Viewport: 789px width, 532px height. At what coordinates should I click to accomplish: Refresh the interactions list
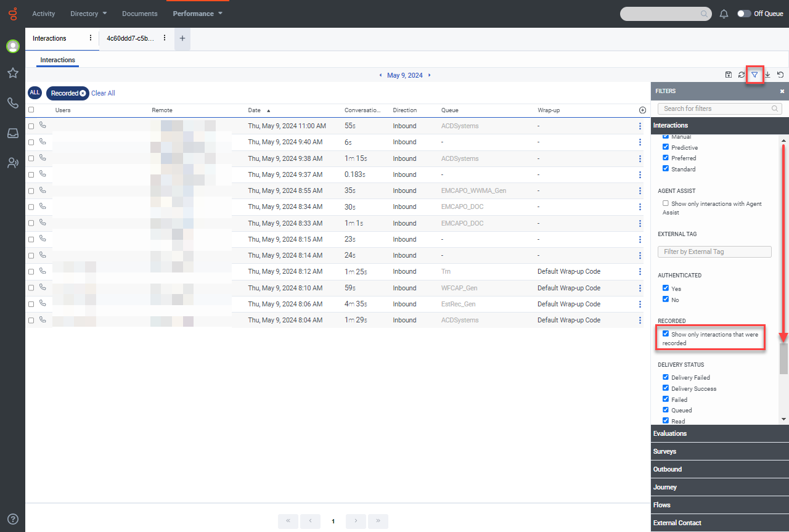click(x=742, y=75)
